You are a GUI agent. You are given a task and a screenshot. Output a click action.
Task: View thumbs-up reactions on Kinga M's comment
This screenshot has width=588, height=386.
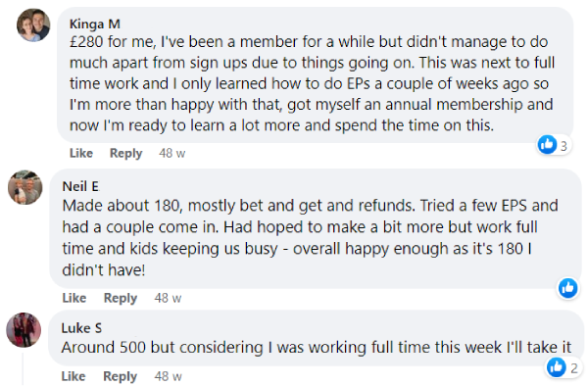tap(554, 145)
